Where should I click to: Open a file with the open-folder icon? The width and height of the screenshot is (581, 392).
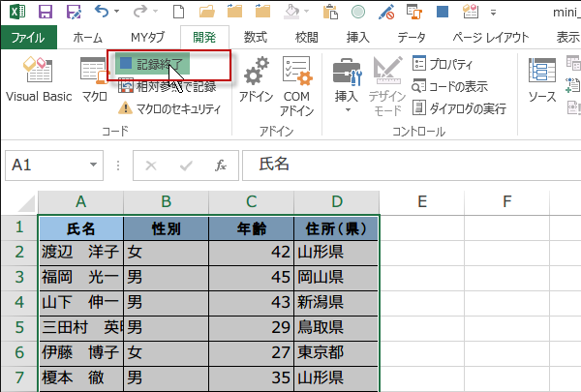pos(207,12)
